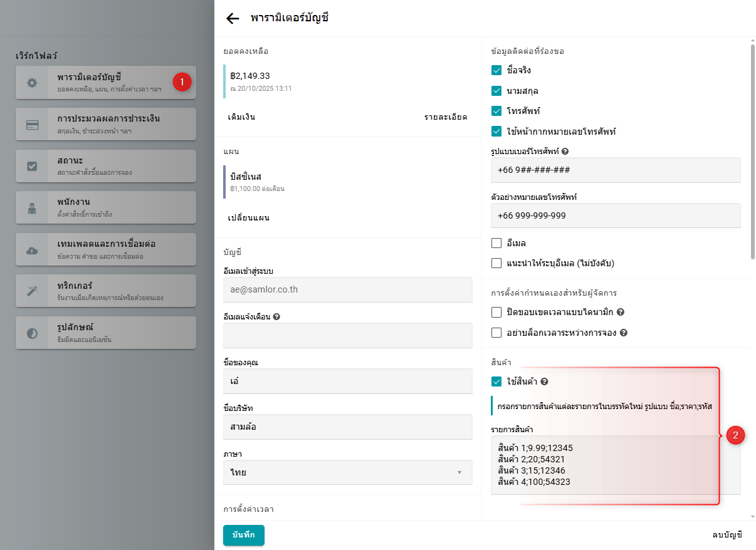The height and width of the screenshot is (550, 756).
Task: Click the credit card icon for การประมวลผลการชำระเงิน
Action: click(x=32, y=125)
